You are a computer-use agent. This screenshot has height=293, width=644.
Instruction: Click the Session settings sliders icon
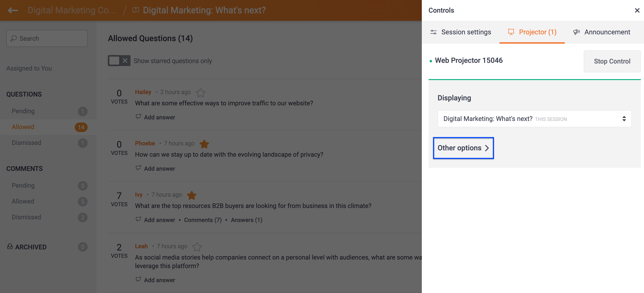433,32
